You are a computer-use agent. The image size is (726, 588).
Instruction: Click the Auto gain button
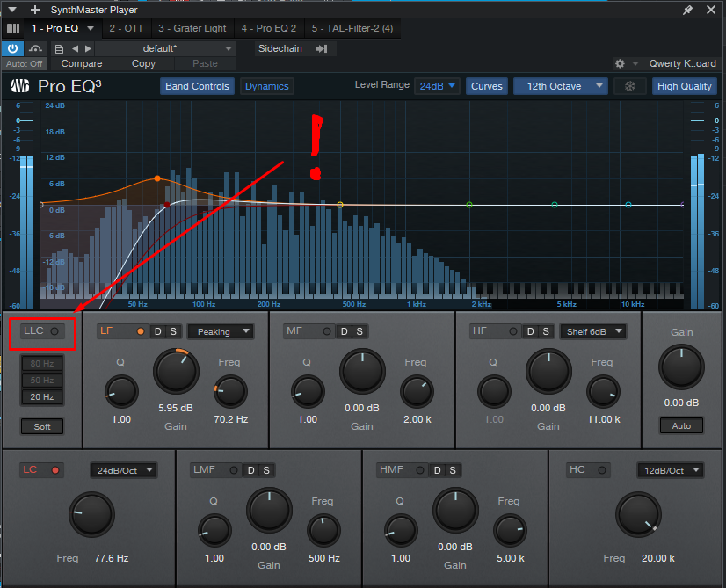681,425
